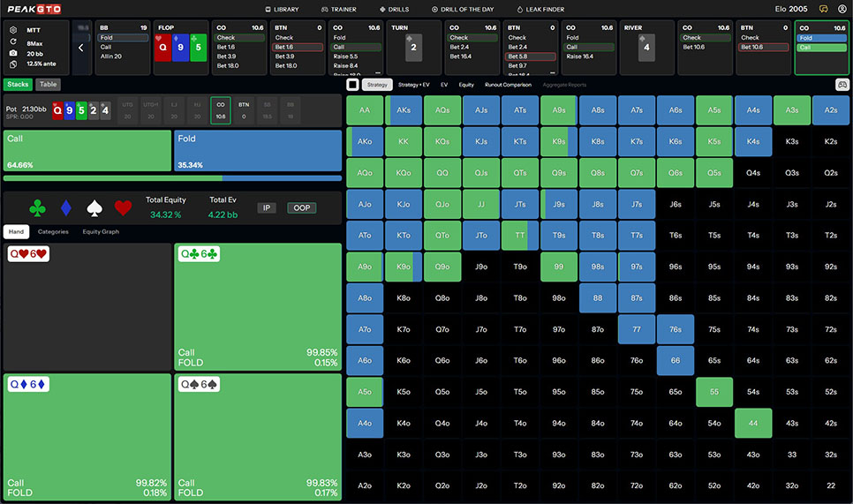Switch to the IP player view
Image resolution: width=853 pixels, height=504 pixels.
click(x=267, y=208)
